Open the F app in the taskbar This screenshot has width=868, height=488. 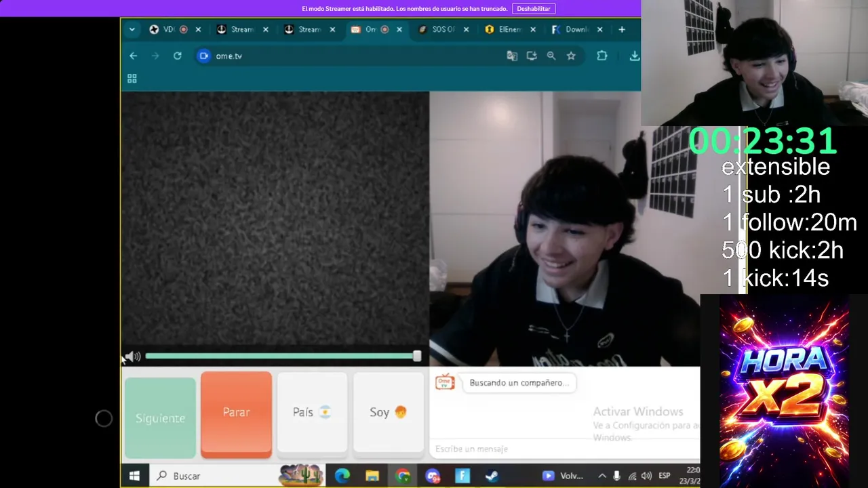pyautogui.click(x=462, y=476)
